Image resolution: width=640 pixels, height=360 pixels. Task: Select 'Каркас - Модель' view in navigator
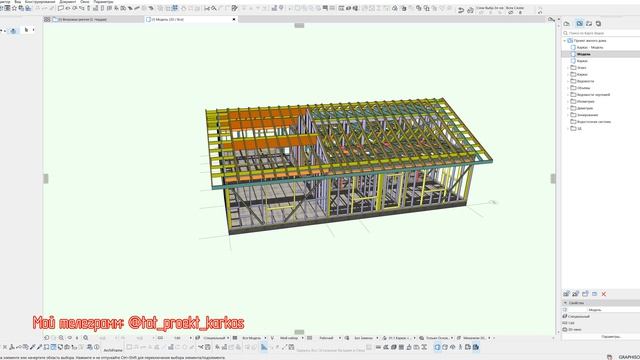(590, 47)
